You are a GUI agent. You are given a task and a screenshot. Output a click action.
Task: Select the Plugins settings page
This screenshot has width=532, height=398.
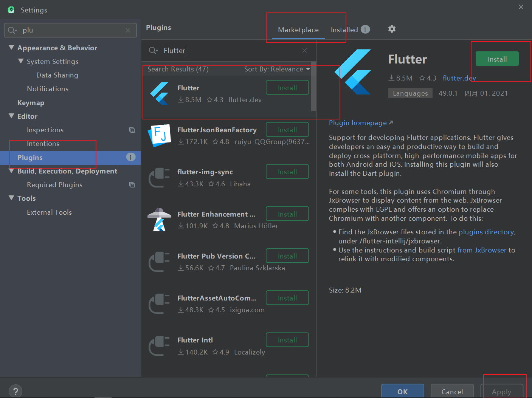pos(70,158)
